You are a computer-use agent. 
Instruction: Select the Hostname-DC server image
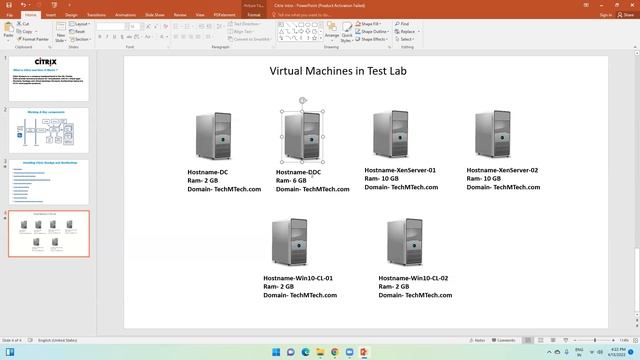[x=213, y=136]
